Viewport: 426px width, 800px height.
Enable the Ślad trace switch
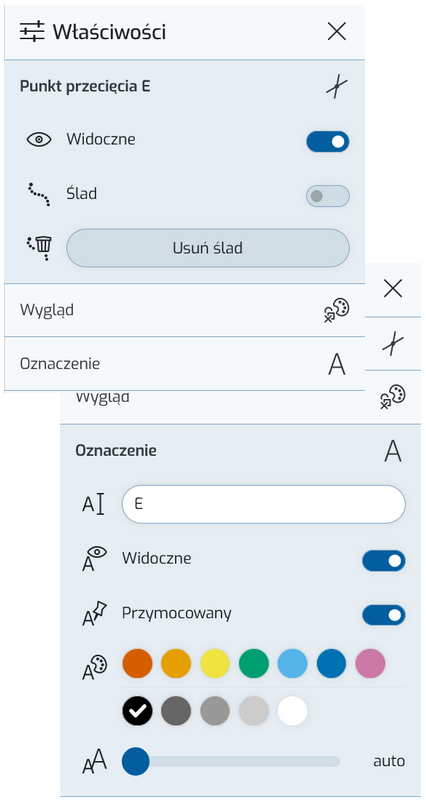click(x=328, y=196)
